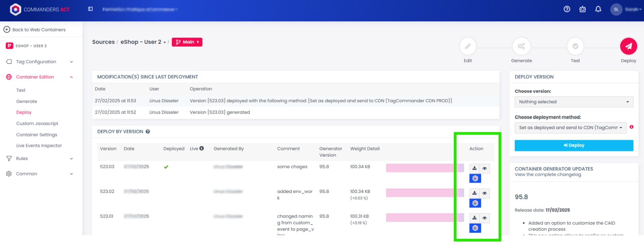Open the notifications bell icon
Screen dimensions: 644x242
pyautogui.click(x=598, y=9)
